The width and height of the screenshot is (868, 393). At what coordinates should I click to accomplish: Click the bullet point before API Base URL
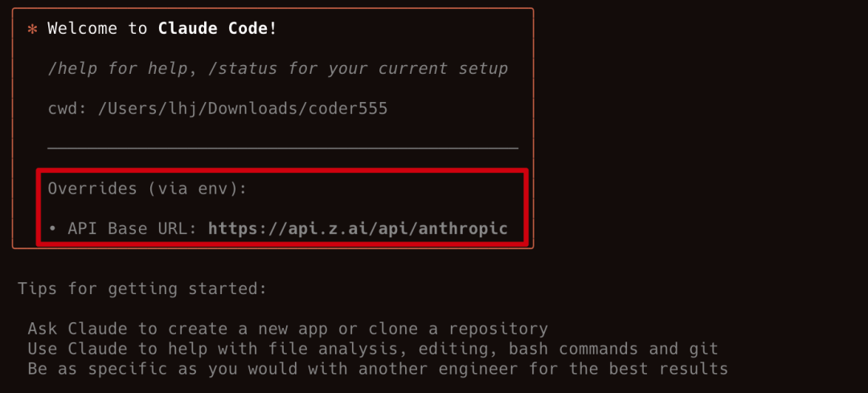pyautogui.click(x=52, y=228)
